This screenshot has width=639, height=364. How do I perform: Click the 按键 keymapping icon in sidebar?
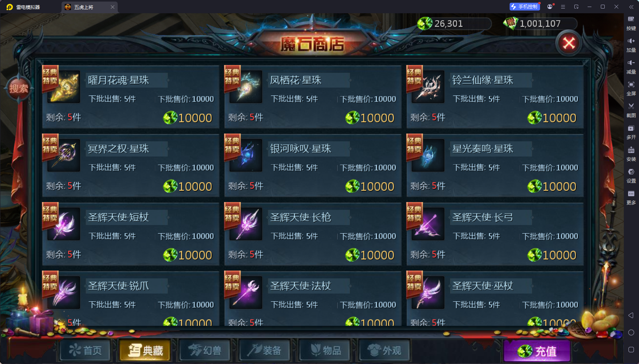(631, 23)
